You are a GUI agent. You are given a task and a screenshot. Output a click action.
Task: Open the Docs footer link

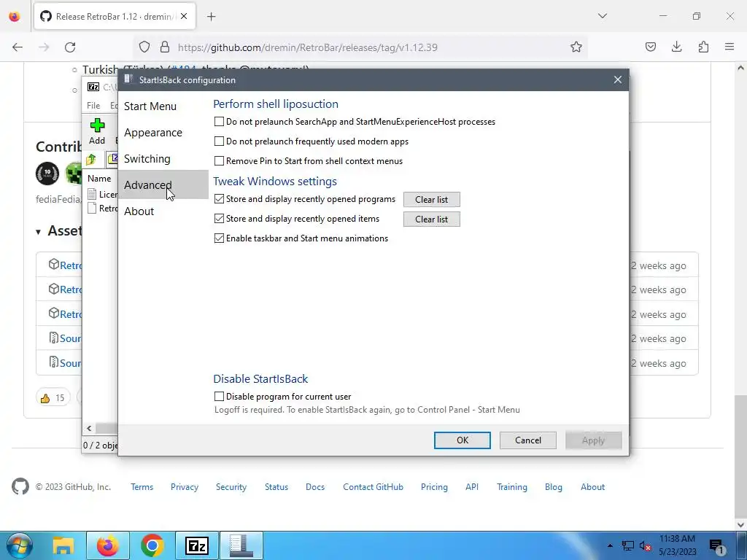click(315, 486)
